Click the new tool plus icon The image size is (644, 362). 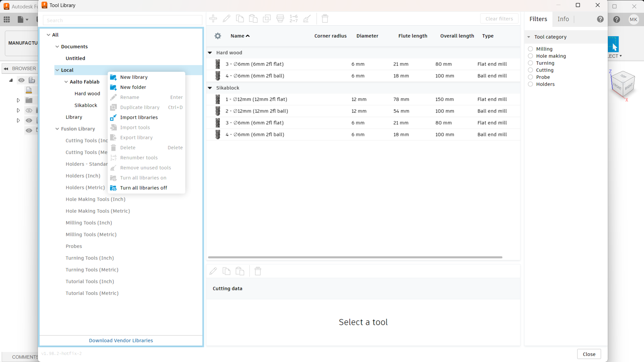click(x=213, y=19)
